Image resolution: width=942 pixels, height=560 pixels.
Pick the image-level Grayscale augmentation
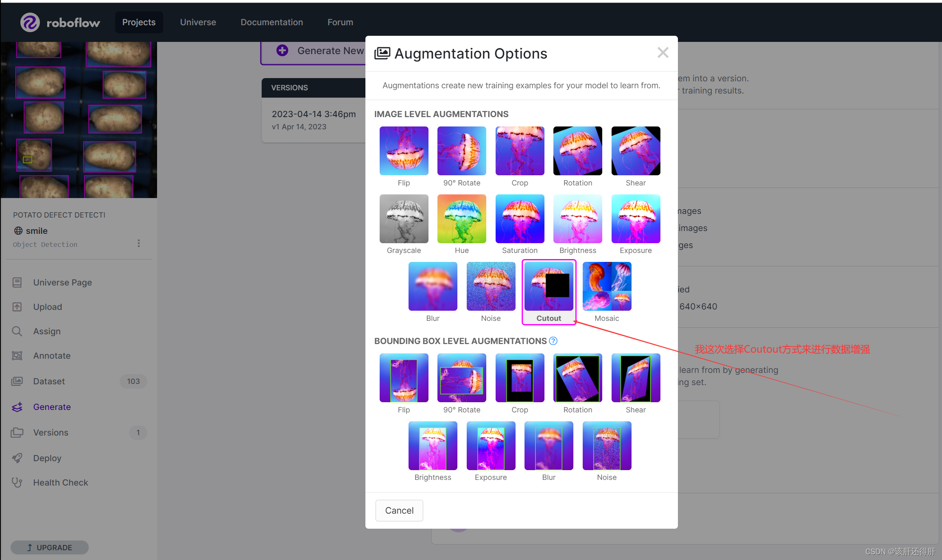[x=404, y=219]
